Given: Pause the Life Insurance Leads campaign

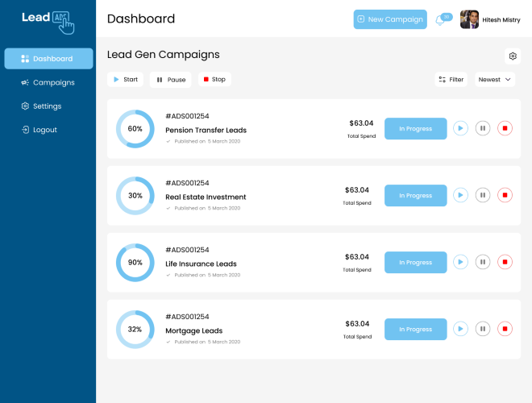Looking at the screenshot, I should coord(483,262).
